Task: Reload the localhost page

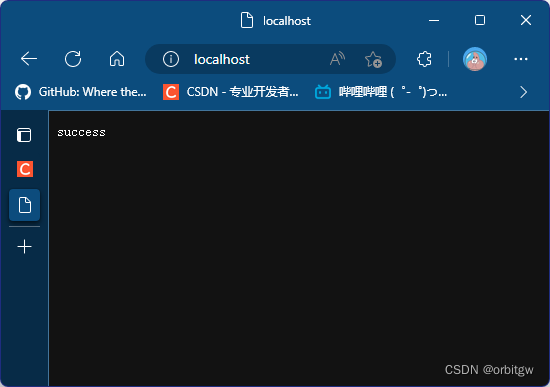Action: click(73, 59)
